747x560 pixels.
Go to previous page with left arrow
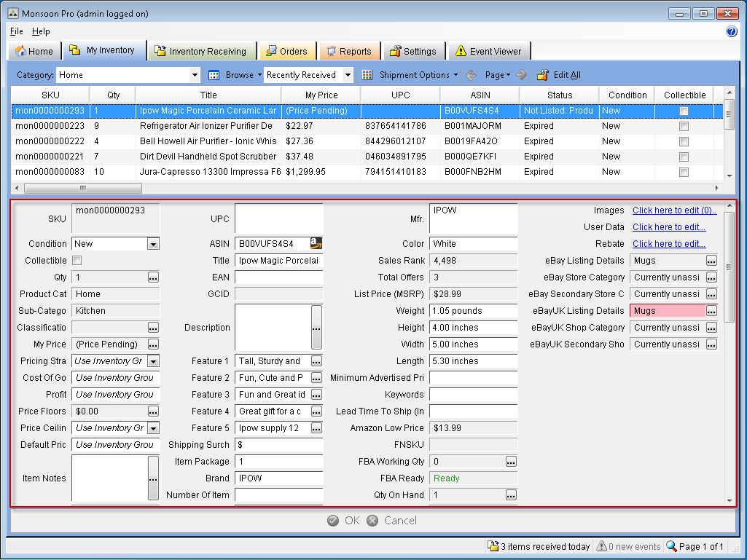(x=472, y=75)
